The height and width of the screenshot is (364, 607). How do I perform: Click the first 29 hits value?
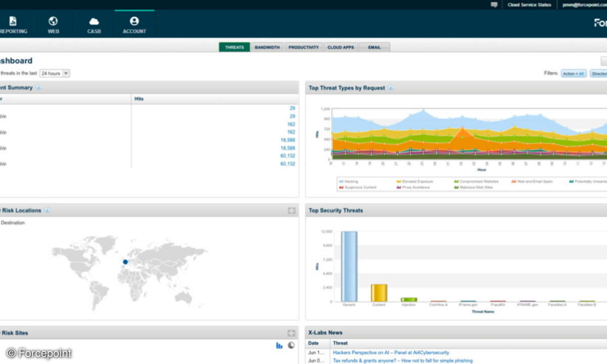coord(292,108)
